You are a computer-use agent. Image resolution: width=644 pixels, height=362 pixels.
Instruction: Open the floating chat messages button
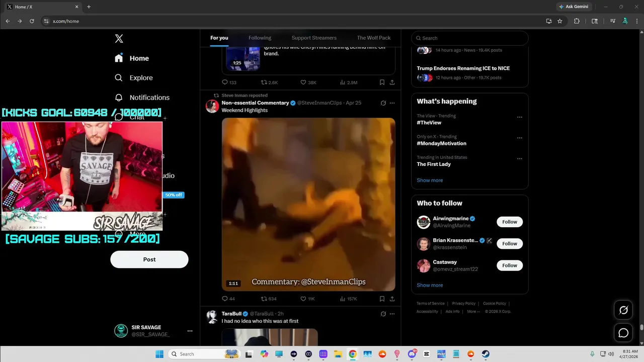(x=623, y=333)
